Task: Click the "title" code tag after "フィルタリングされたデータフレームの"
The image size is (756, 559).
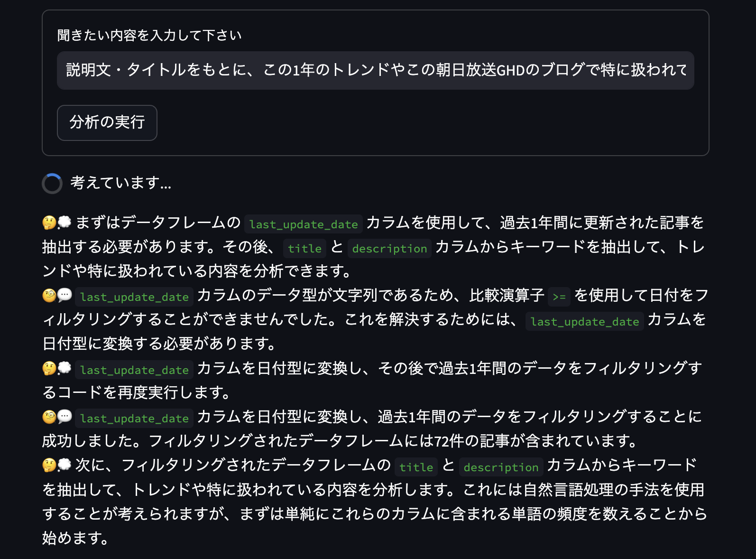Action: 416,467
